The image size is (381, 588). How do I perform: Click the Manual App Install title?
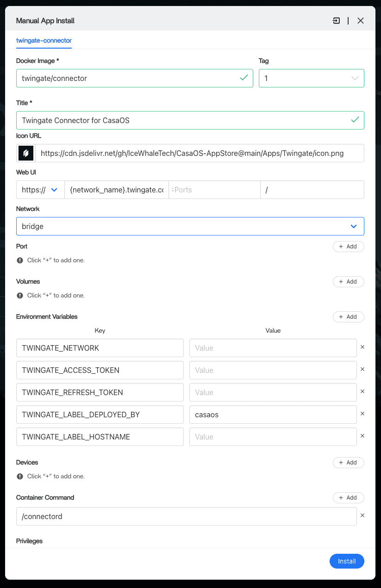(x=45, y=21)
